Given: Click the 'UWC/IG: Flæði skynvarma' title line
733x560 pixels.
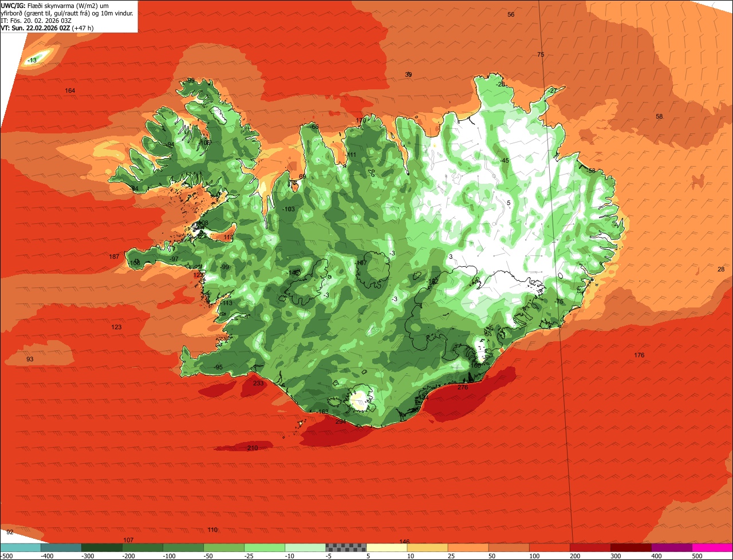Looking at the screenshot, I should click(x=55, y=5).
